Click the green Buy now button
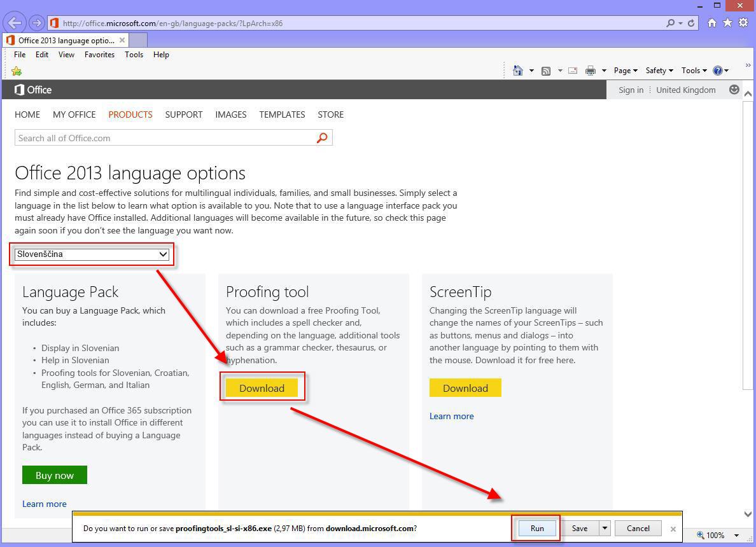The image size is (756, 547). tap(55, 475)
